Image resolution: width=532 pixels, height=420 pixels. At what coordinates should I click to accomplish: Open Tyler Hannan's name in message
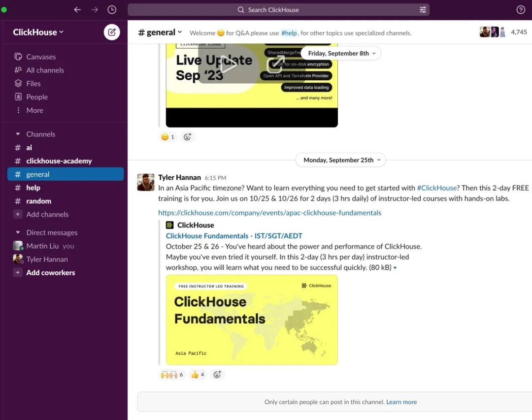(x=179, y=177)
